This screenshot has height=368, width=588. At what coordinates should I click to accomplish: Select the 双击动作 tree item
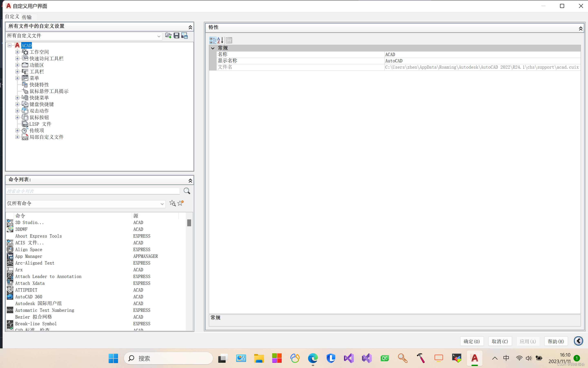pyautogui.click(x=39, y=111)
